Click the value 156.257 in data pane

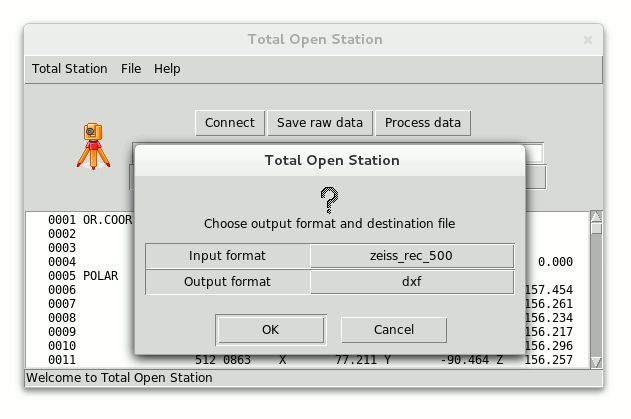point(549,360)
